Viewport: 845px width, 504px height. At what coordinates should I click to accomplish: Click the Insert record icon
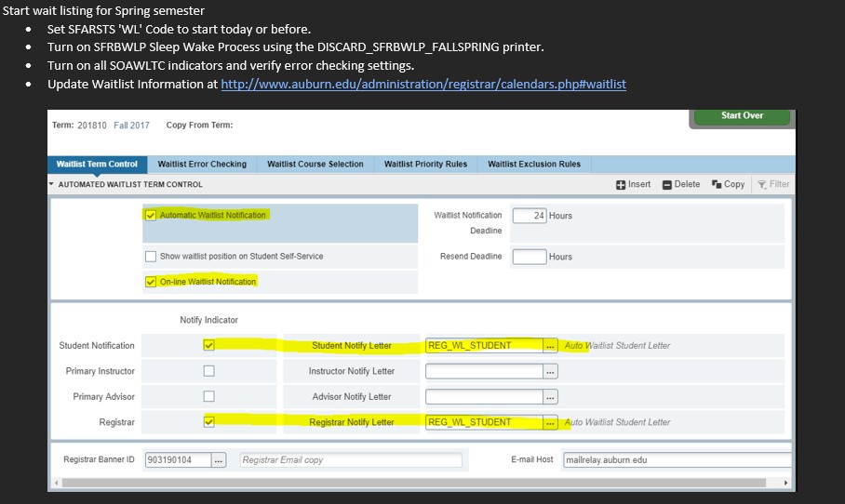(x=621, y=184)
